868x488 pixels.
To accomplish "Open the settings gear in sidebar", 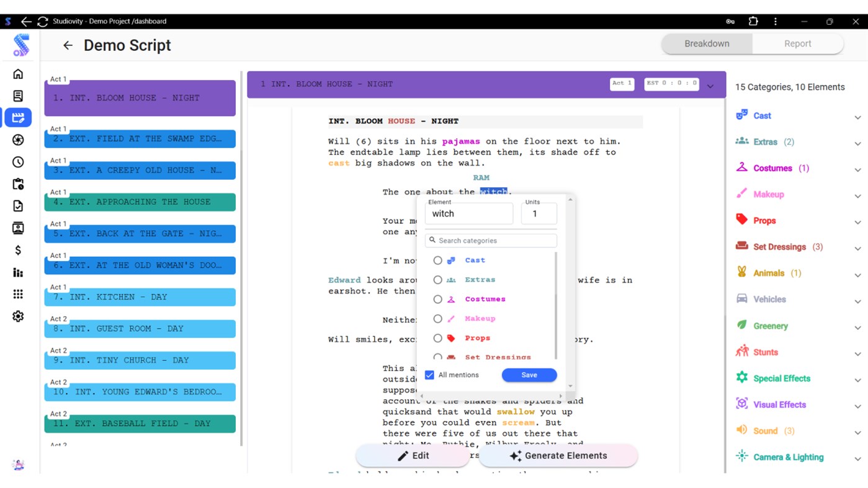I will (x=18, y=316).
